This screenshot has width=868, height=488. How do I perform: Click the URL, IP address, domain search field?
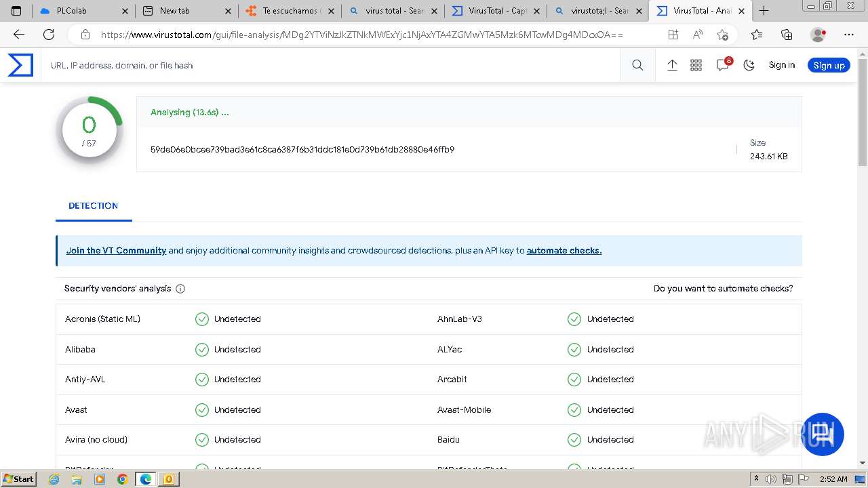[332, 65]
